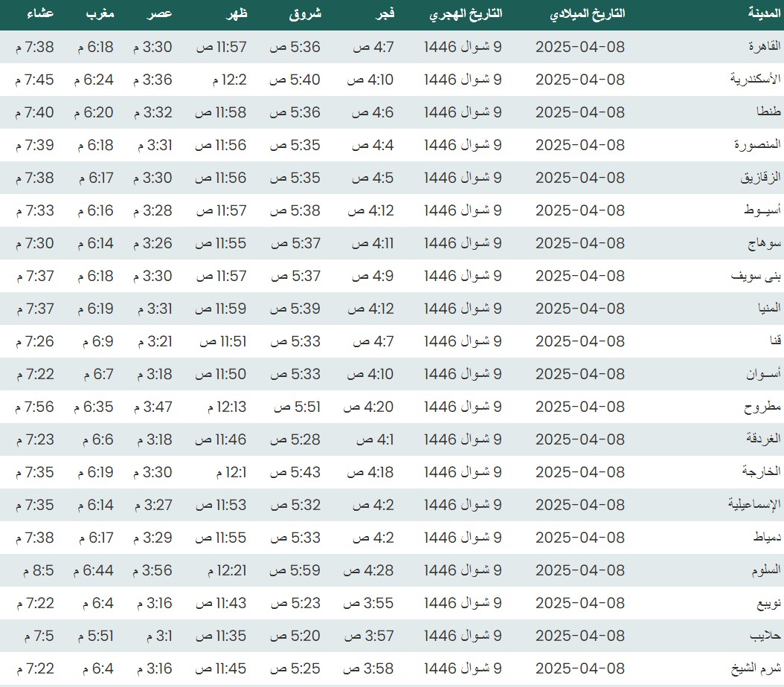Select مطروح in the city column
Image resolution: width=784 pixels, height=687 pixels.
pyautogui.click(x=762, y=407)
